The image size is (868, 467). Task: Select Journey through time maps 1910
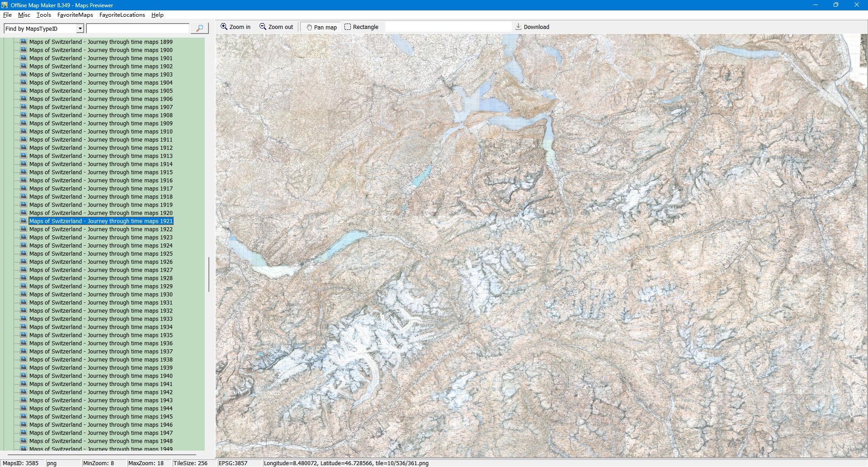coord(101,131)
